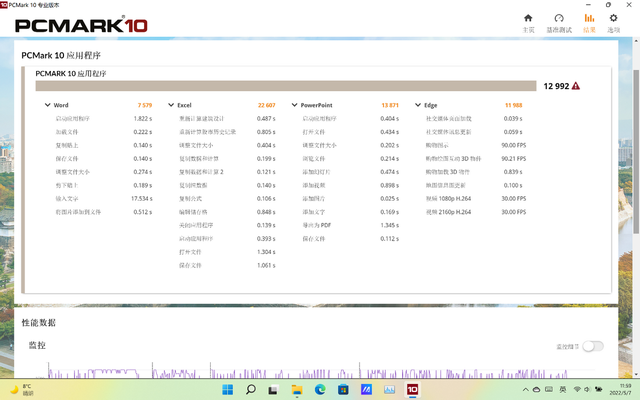
Task: Click the right-side vertical scrollbar
Action: (636, 200)
